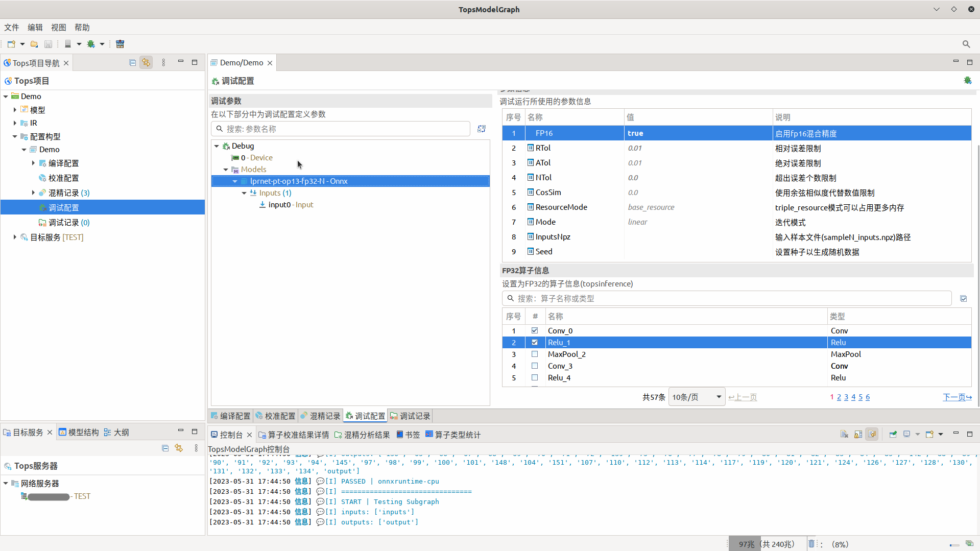Expand the IR tree node
The height and width of the screenshot is (551, 980).
pyautogui.click(x=15, y=123)
